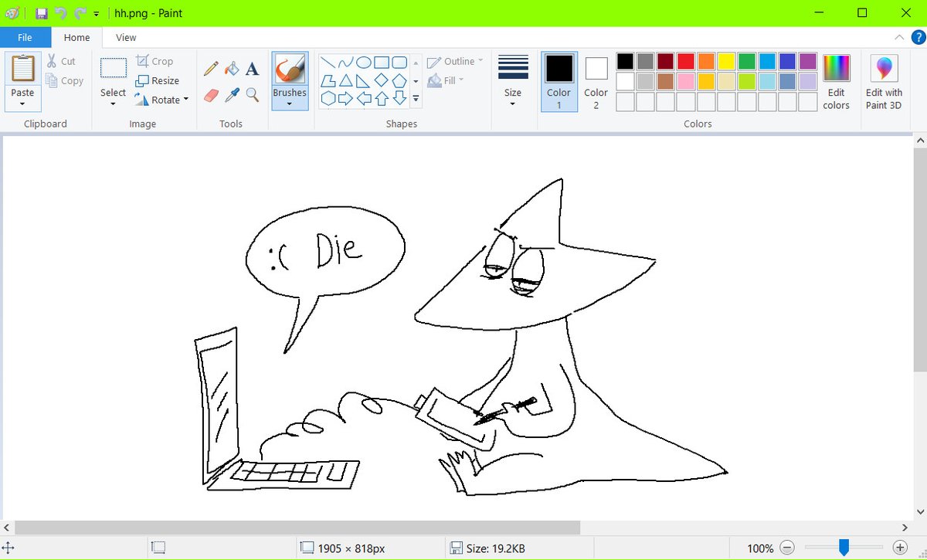
Task: Collapse the ribbon with the chevron
Action: tap(899, 37)
